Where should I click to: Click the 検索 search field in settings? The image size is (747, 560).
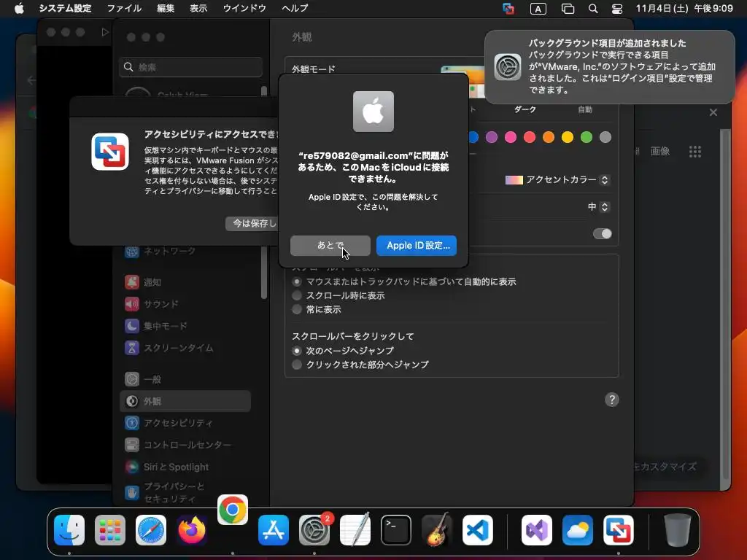coord(190,67)
